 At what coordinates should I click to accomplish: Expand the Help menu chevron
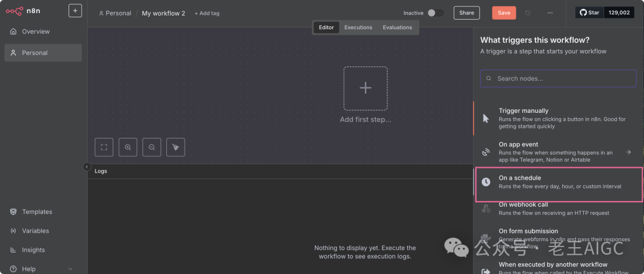click(x=70, y=269)
